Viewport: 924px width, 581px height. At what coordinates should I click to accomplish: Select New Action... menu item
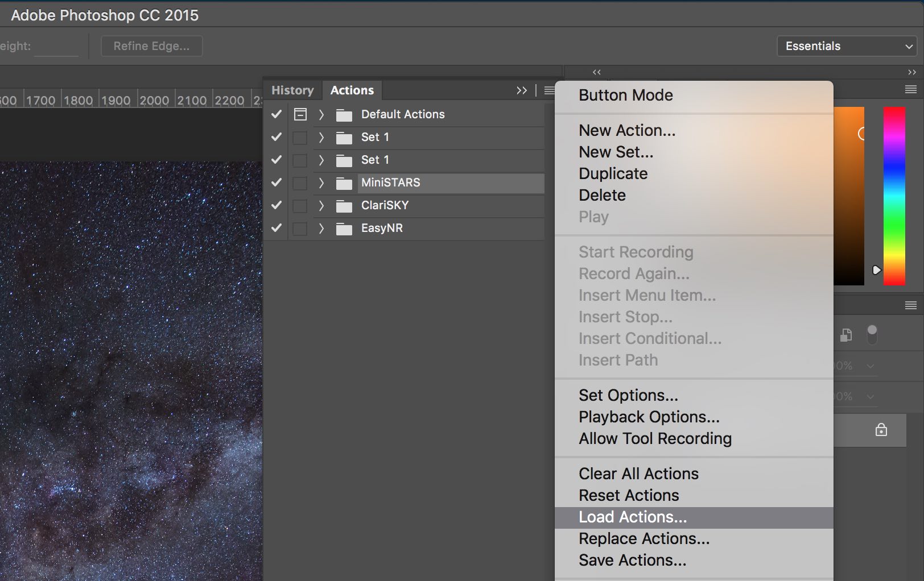(694, 131)
